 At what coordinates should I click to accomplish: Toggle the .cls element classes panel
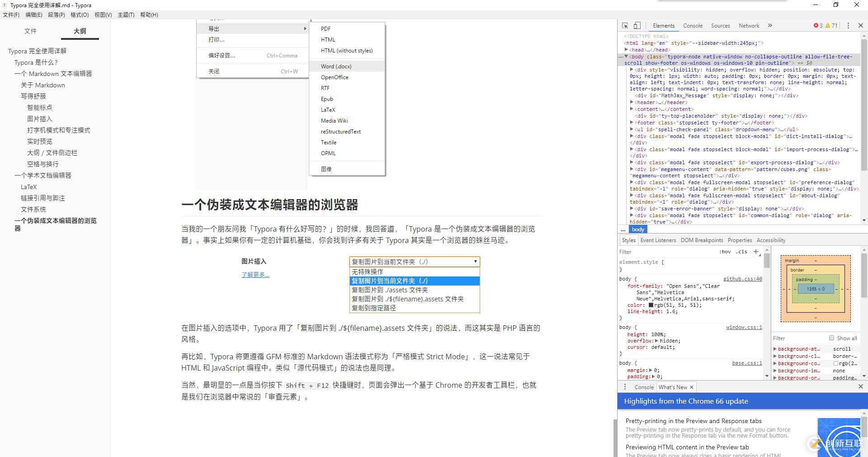[x=741, y=252]
